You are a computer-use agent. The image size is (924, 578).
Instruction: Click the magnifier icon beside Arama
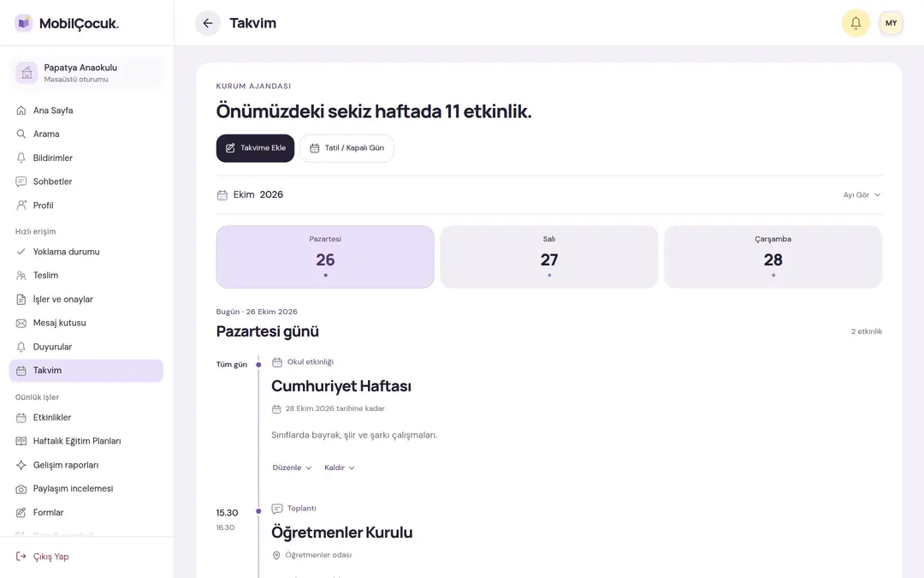(x=21, y=134)
